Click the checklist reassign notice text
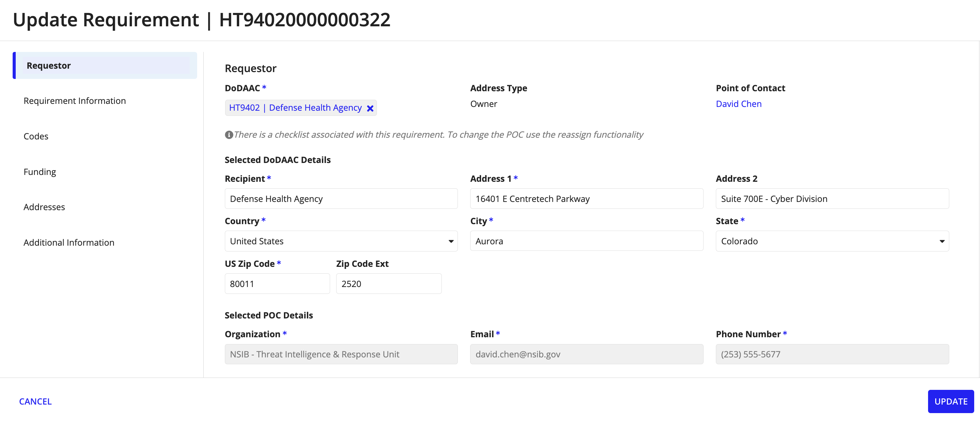This screenshot has height=423, width=980. point(438,135)
